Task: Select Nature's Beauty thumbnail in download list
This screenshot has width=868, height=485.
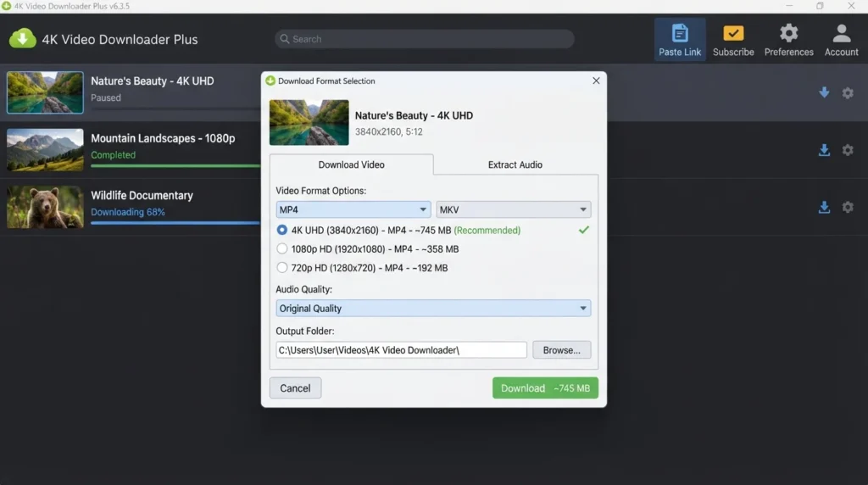Action: 45,92
